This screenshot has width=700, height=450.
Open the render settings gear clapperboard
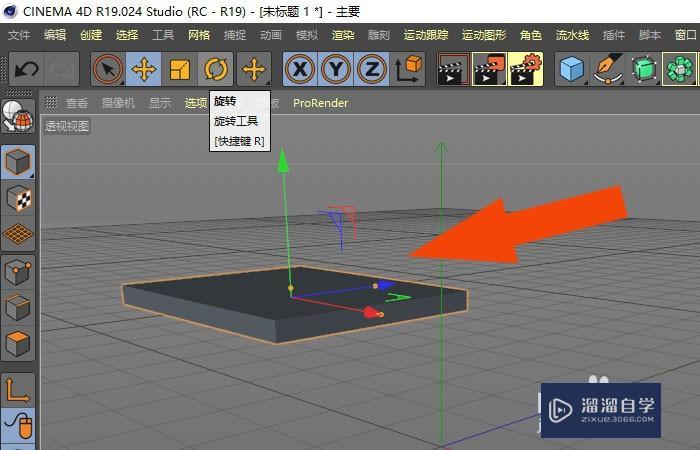[525, 69]
